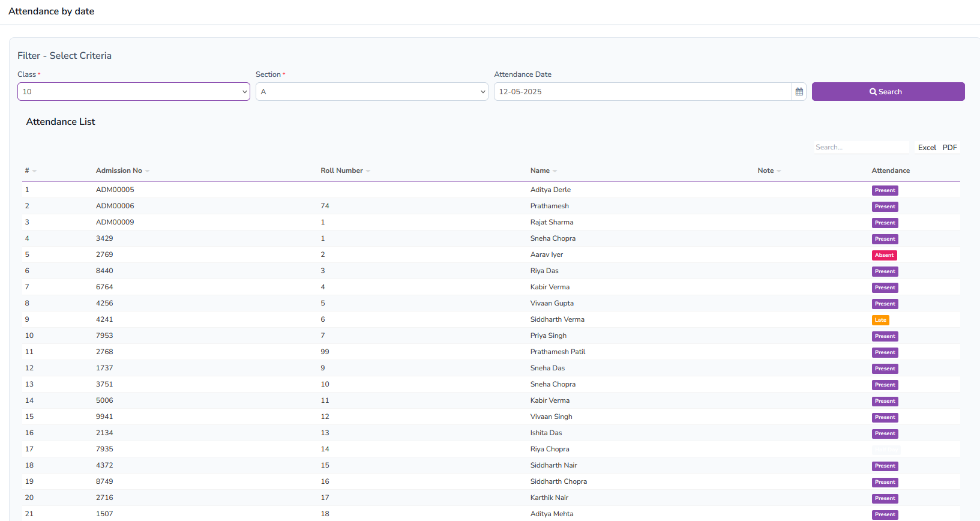Open the Attendance Date calendar picker

pos(799,92)
